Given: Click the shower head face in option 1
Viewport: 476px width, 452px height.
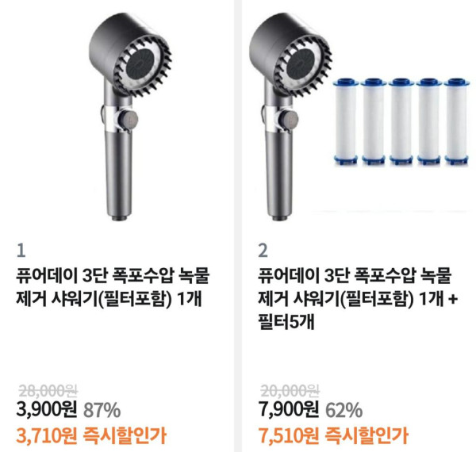Looking at the screenshot, I should 144,65.
